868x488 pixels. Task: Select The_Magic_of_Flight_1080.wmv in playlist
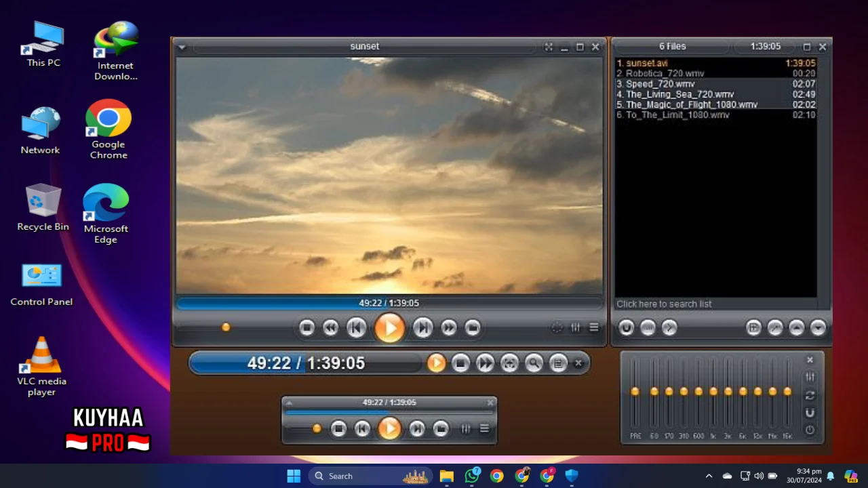point(715,105)
